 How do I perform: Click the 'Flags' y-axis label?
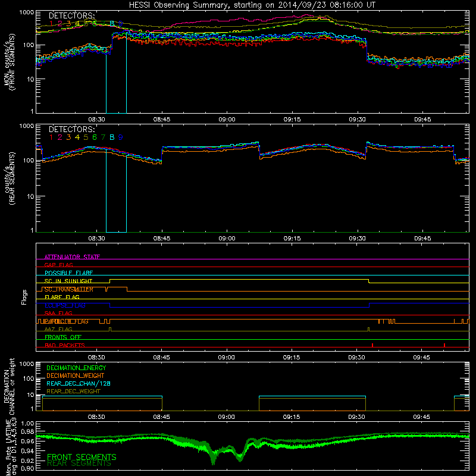pos(24,297)
